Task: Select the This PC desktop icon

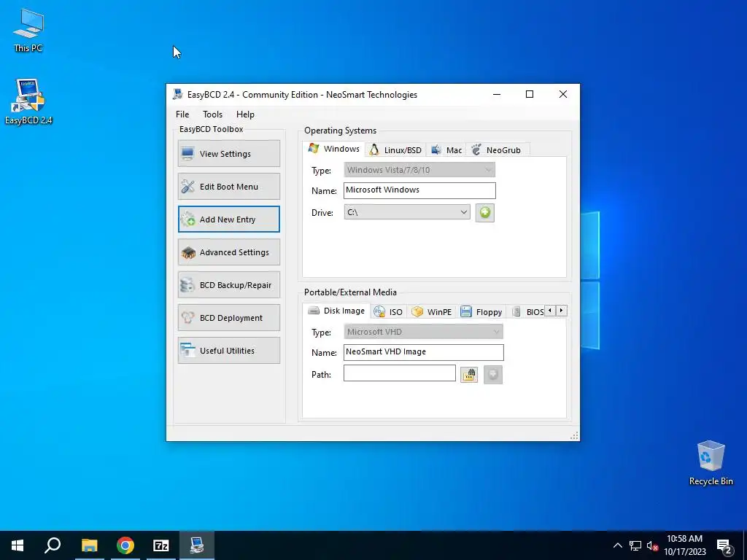Action: (x=28, y=31)
